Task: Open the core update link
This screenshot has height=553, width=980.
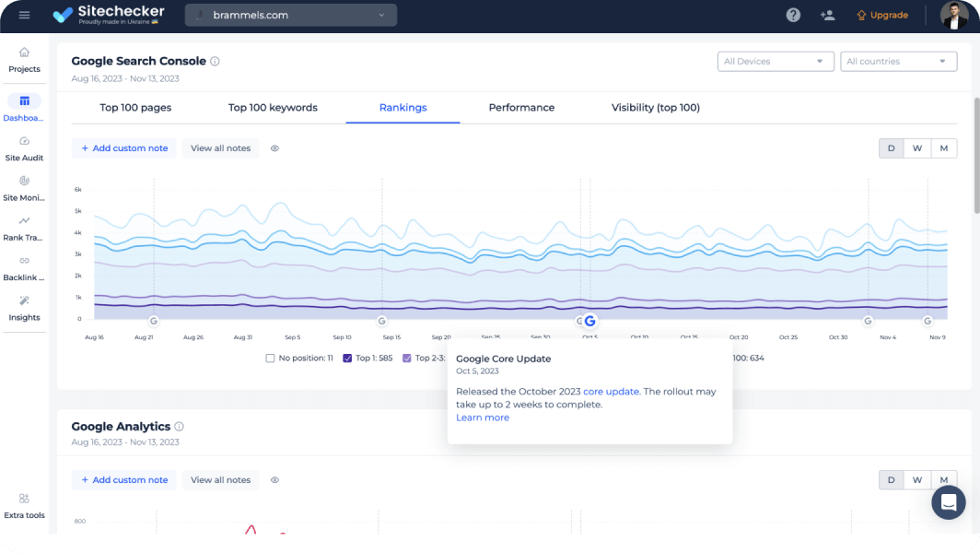Action: coord(611,392)
